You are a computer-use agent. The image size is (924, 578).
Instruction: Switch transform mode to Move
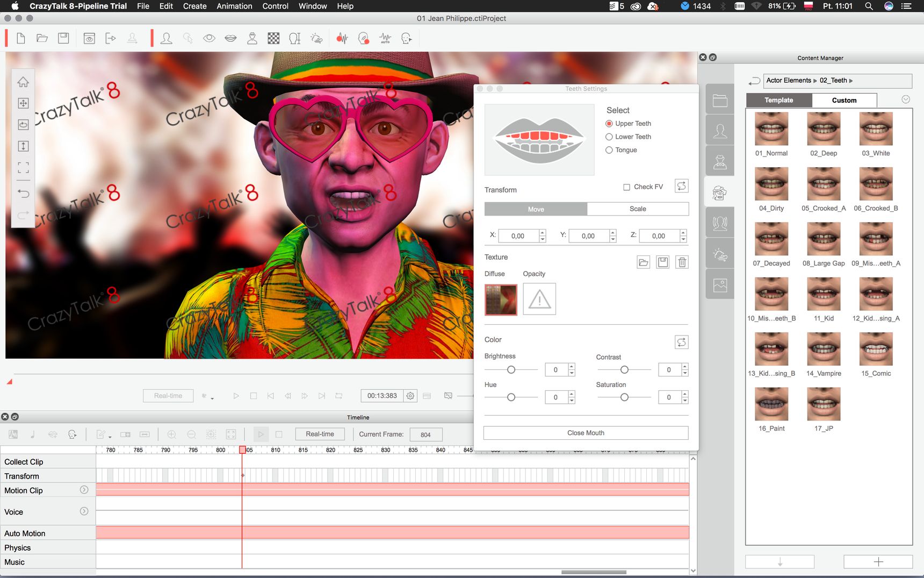tap(536, 209)
